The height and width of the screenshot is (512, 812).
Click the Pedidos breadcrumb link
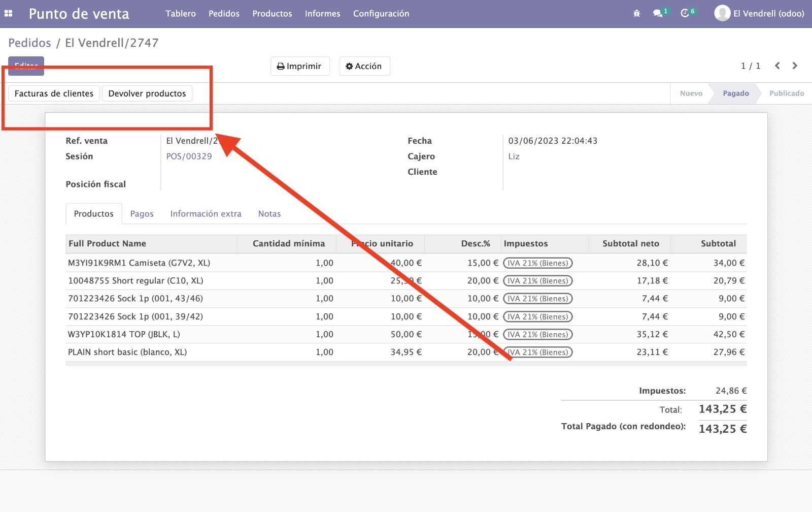point(29,43)
